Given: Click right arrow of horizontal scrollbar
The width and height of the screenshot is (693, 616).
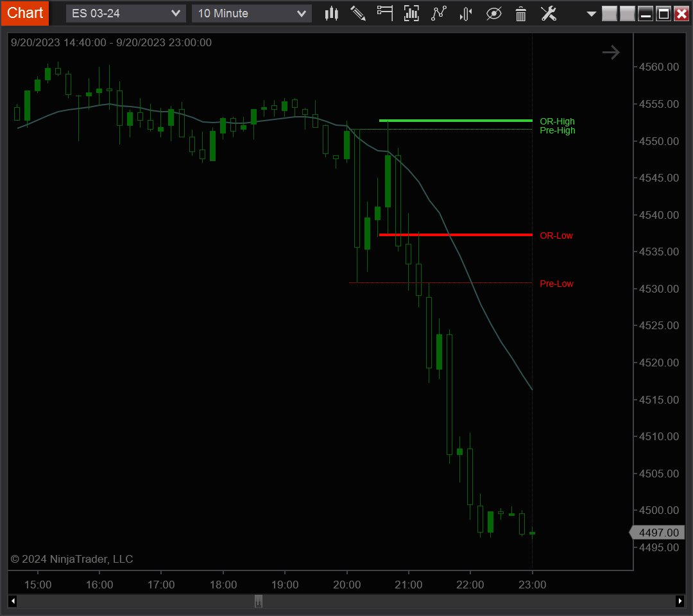Looking at the screenshot, I should click(680, 601).
